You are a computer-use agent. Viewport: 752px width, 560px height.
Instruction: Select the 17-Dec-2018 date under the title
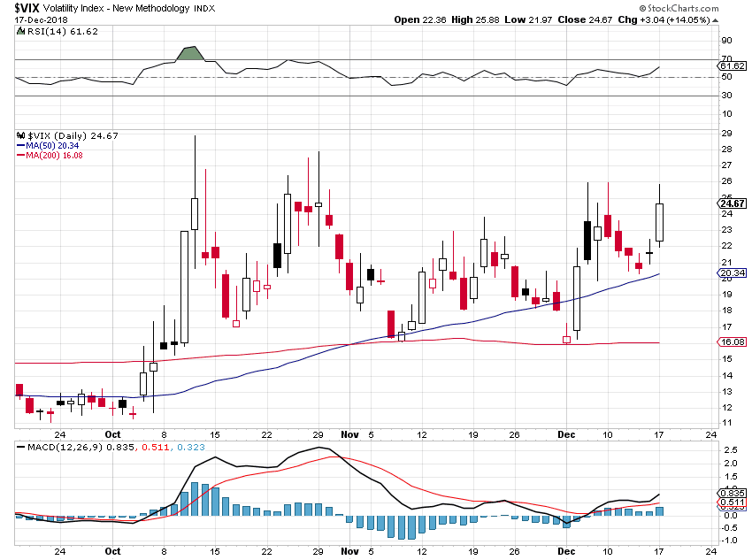coord(42,19)
